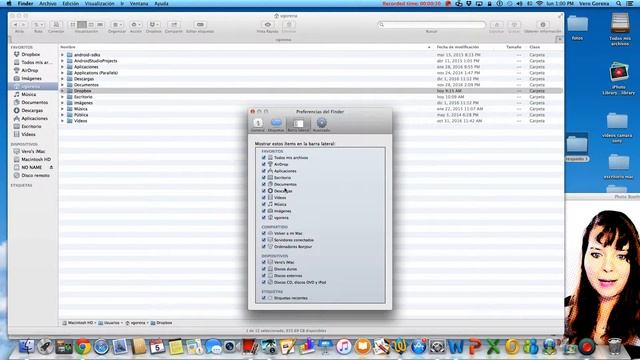640x360 pixels.
Task: Toggle the Imágenes checkbox in preferences
Action: 264,211
